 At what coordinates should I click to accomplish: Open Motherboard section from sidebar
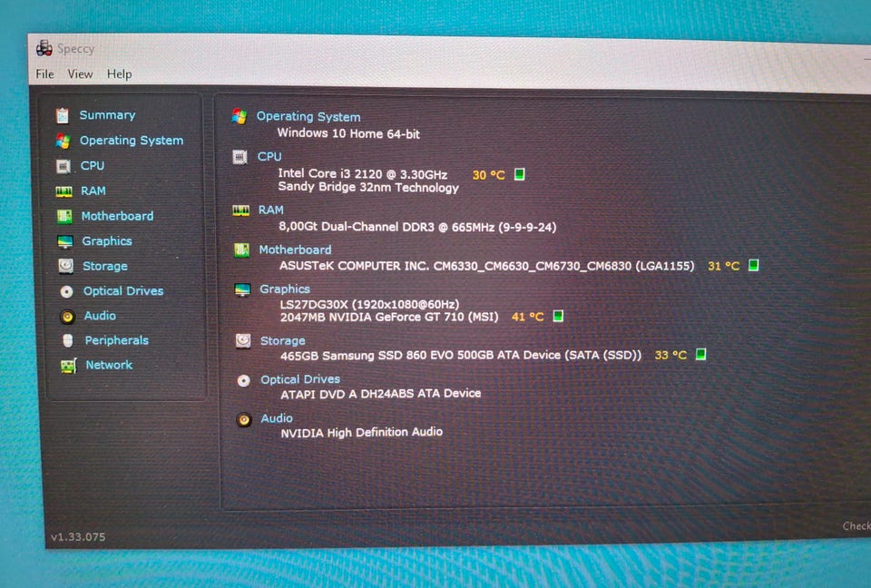[117, 216]
